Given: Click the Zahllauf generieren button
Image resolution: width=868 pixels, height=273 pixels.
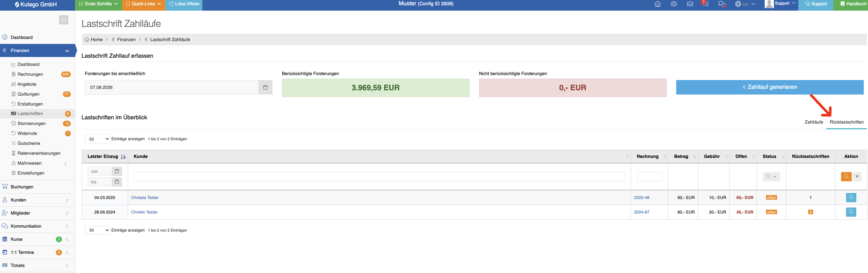Looking at the screenshot, I should pyautogui.click(x=770, y=87).
